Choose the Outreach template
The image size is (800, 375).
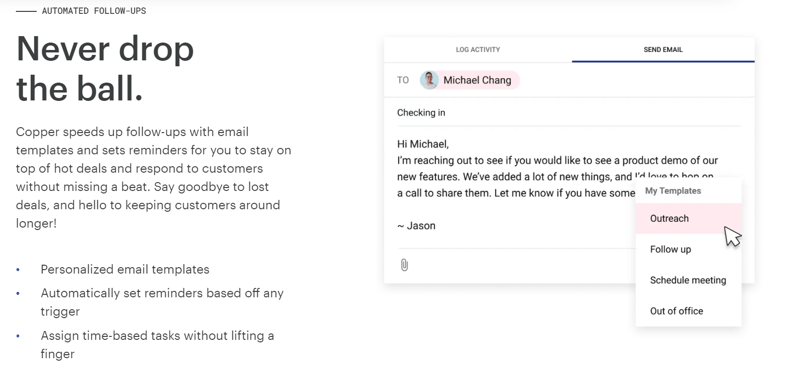tap(688, 218)
